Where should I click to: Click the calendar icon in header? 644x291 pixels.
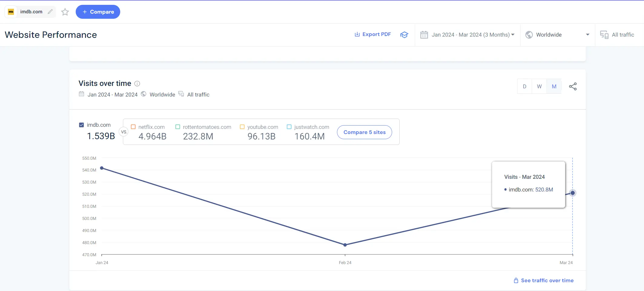click(x=424, y=35)
